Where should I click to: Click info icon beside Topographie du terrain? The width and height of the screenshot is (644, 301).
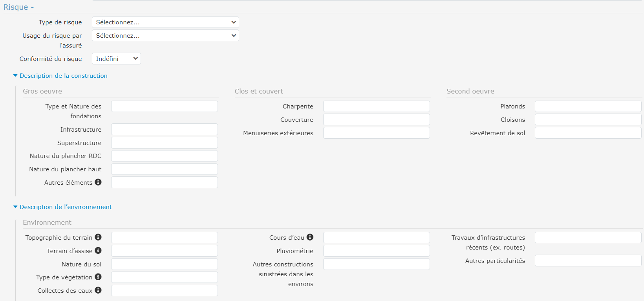tap(98, 237)
